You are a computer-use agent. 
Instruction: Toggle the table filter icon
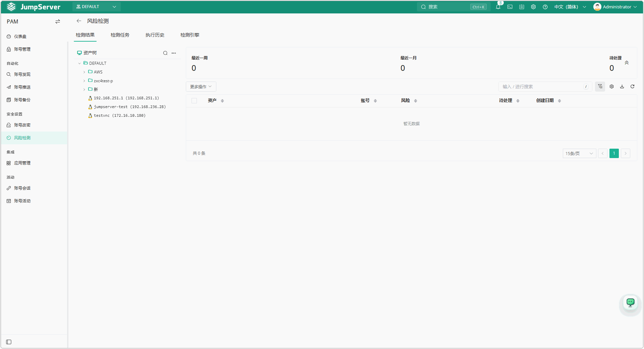[600, 87]
